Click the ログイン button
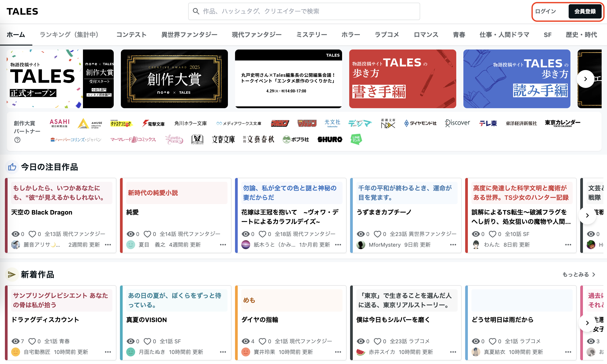607x364 pixels. pos(545,11)
